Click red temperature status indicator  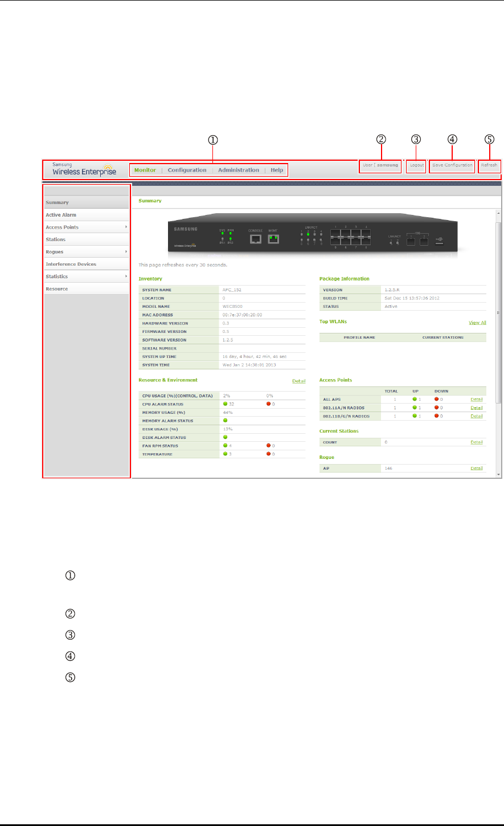[x=269, y=454]
